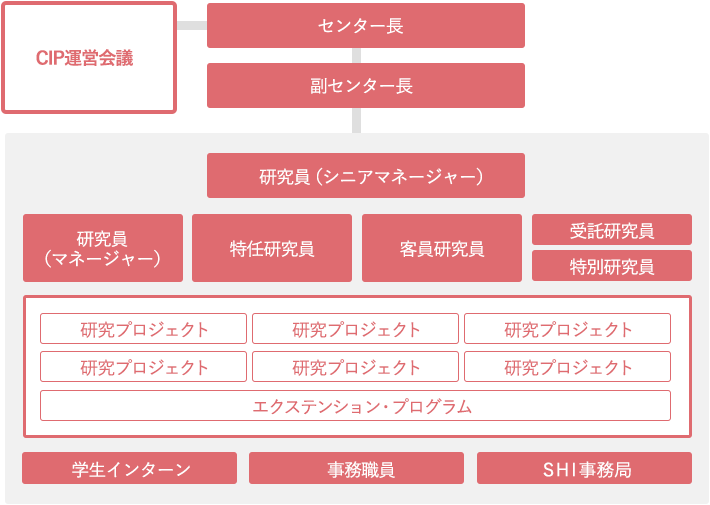Click the CIP運営会議 box
Image resolution: width=710 pixels, height=505 pixels.
(89, 58)
